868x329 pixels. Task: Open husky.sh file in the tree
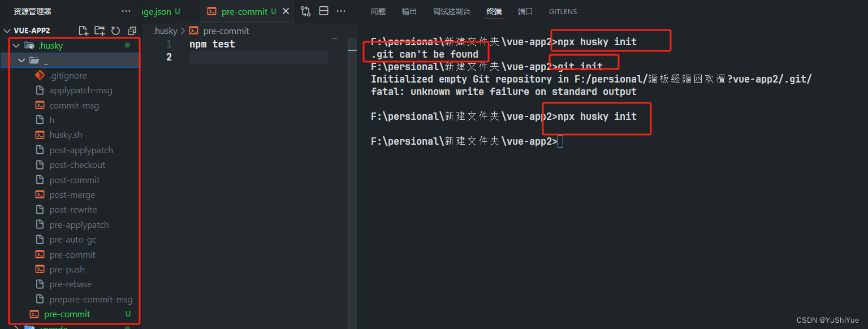coord(66,135)
